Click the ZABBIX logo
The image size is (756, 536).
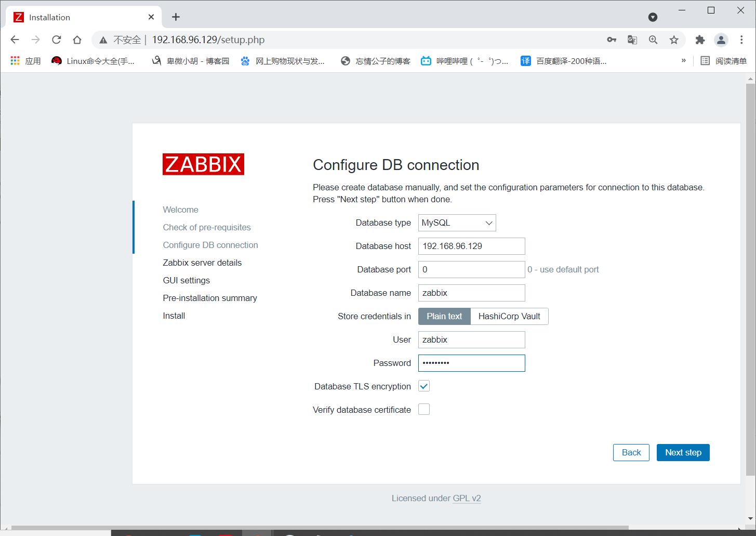pyautogui.click(x=203, y=164)
